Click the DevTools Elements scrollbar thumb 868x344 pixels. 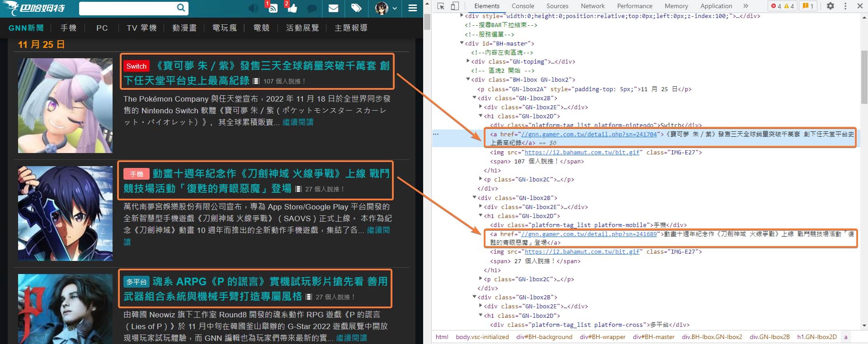click(x=864, y=77)
